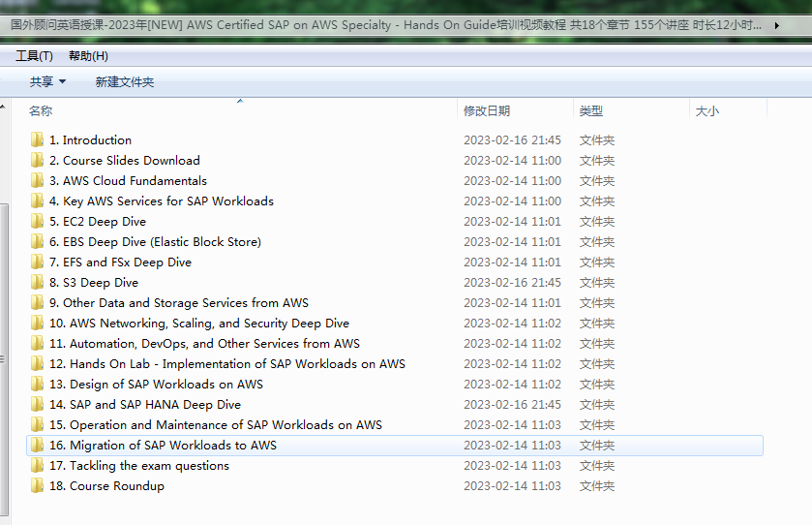Click the navigation pane scrollbar thumb
Screen dimensions: 812x525
pos(4,358)
